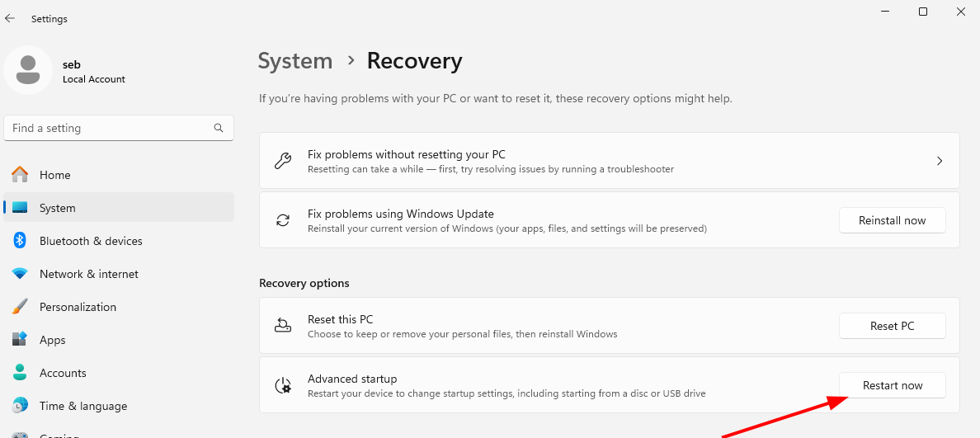Screen dimensions: 980x438
Task: Open Accounts settings section
Action: pyautogui.click(x=63, y=373)
